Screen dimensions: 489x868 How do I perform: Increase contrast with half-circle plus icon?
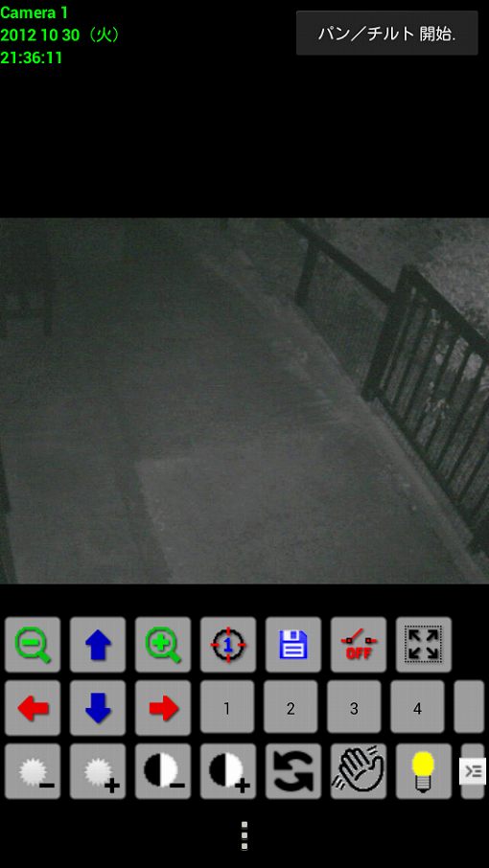pos(228,771)
